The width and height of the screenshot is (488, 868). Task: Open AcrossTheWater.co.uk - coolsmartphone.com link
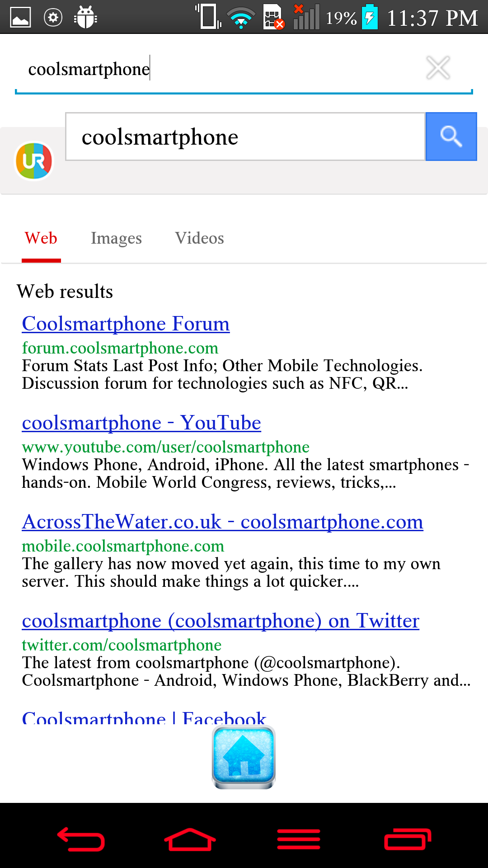(223, 522)
